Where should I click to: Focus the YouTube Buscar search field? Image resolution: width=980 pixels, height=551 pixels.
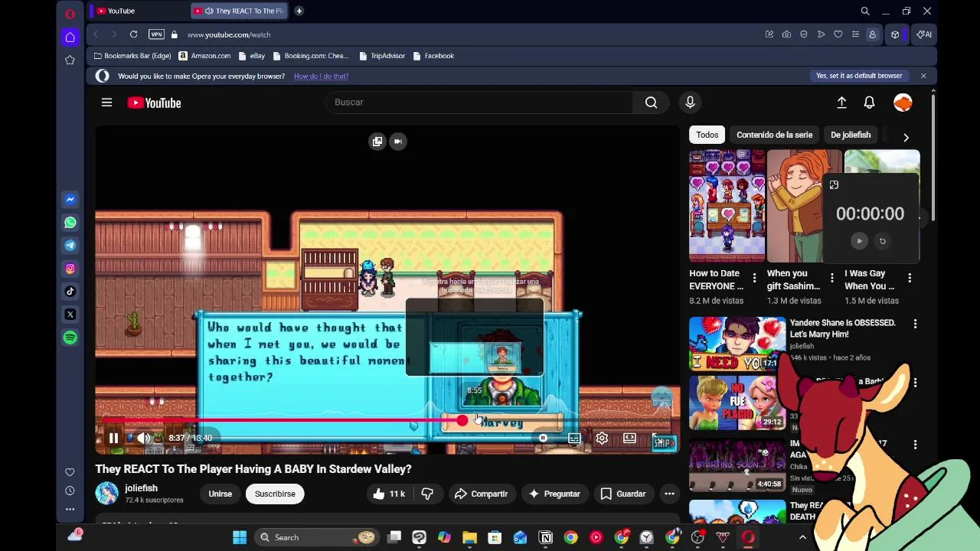[479, 103]
